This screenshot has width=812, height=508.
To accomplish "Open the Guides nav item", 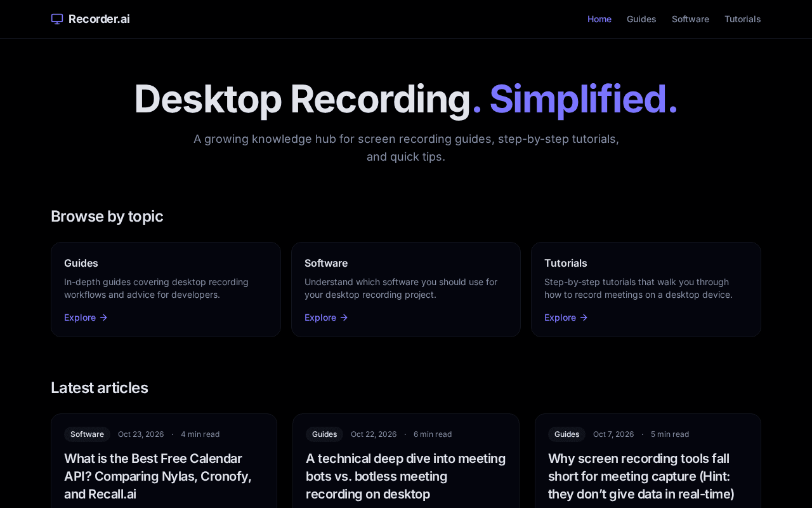I will (641, 19).
